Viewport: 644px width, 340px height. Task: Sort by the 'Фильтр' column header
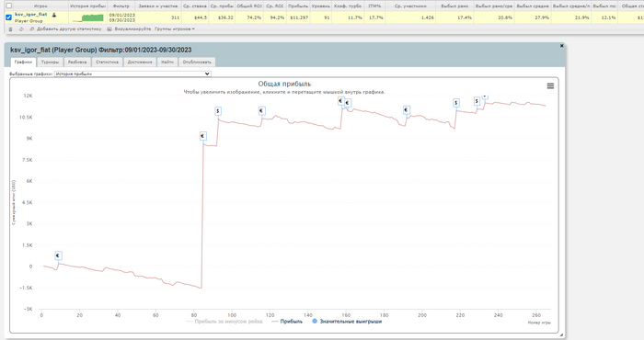tap(121, 6)
